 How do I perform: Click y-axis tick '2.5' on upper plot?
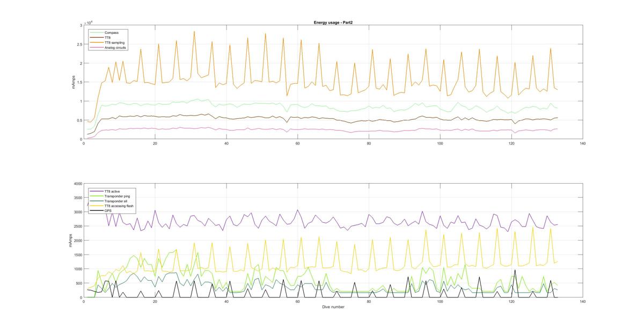tap(79, 45)
